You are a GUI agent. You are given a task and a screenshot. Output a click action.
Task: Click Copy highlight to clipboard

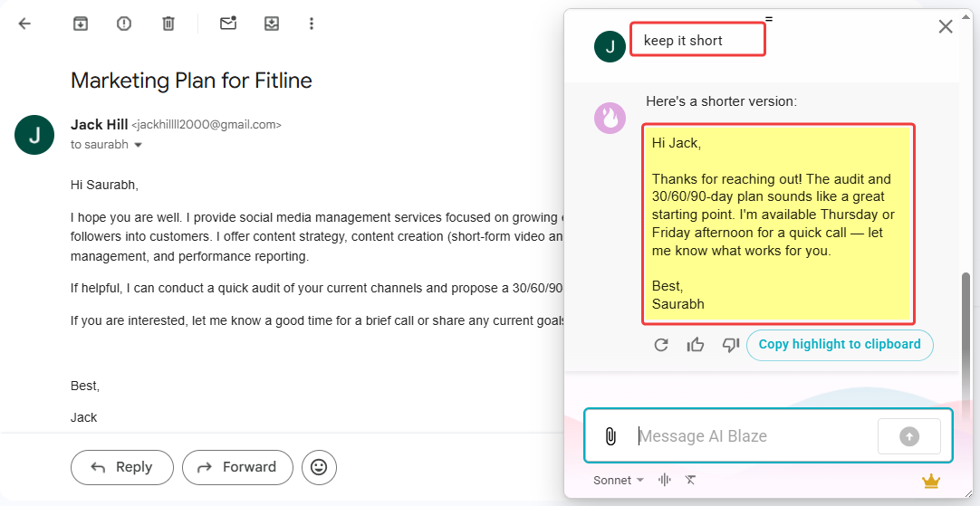click(x=840, y=344)
